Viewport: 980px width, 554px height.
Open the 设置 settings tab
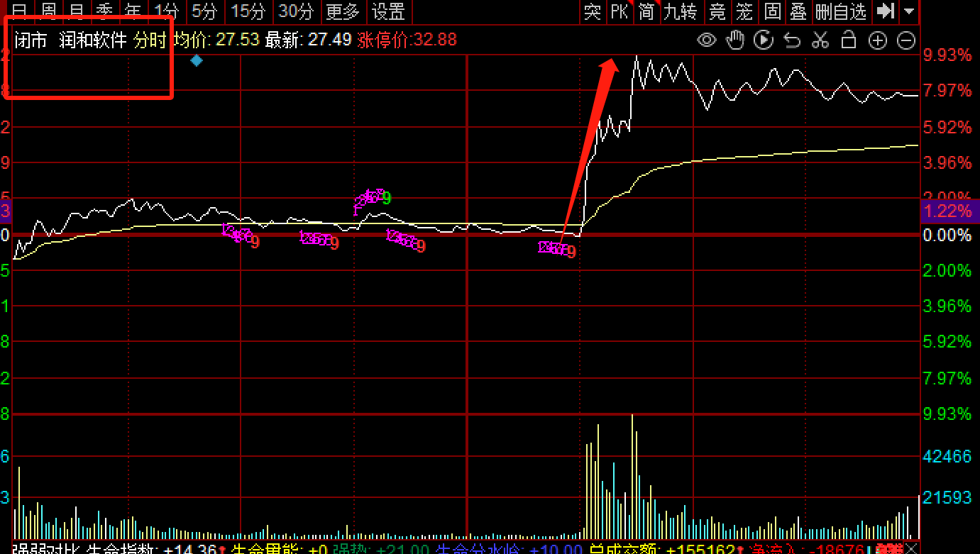[390, 11]
